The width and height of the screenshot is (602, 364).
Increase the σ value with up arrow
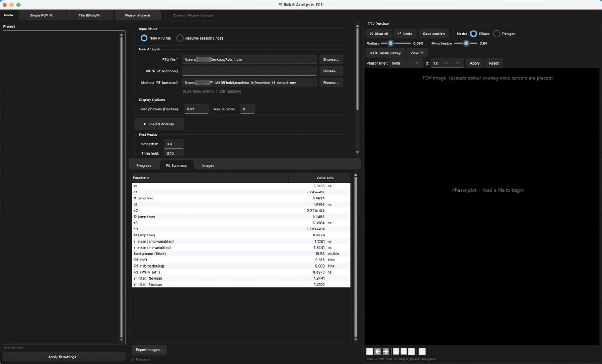(x=446, y=63)
